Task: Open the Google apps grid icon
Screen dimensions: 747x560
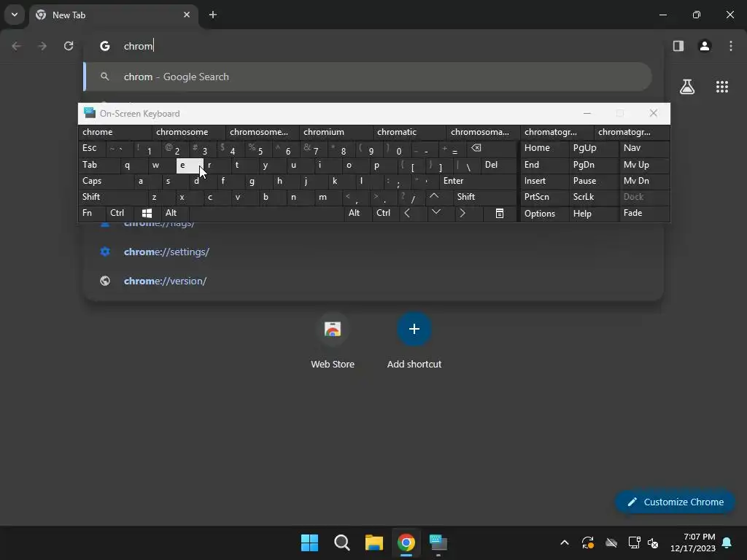Action: (x=722, y=87)
